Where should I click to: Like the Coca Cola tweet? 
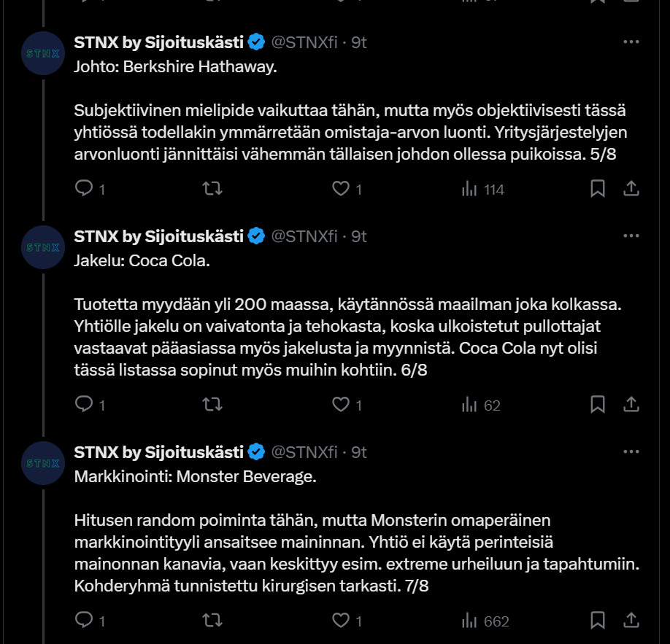341,405
